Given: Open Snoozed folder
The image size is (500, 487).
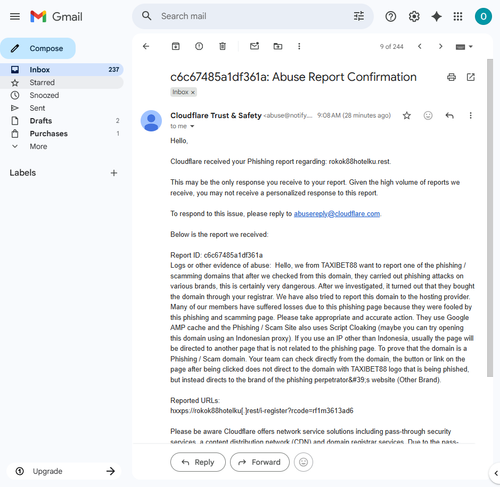Looking at the screenshot, I should [x=62, y=95].
